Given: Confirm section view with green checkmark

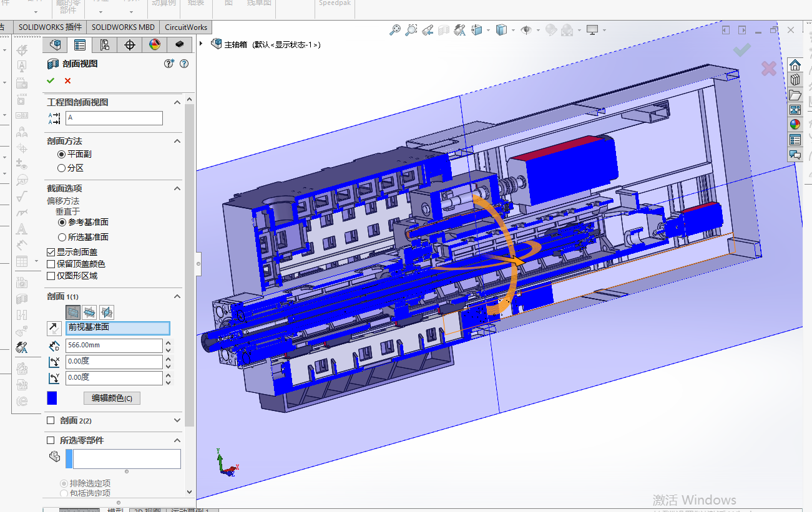Looking at the screenshot, I should click(x=51, y=80).
